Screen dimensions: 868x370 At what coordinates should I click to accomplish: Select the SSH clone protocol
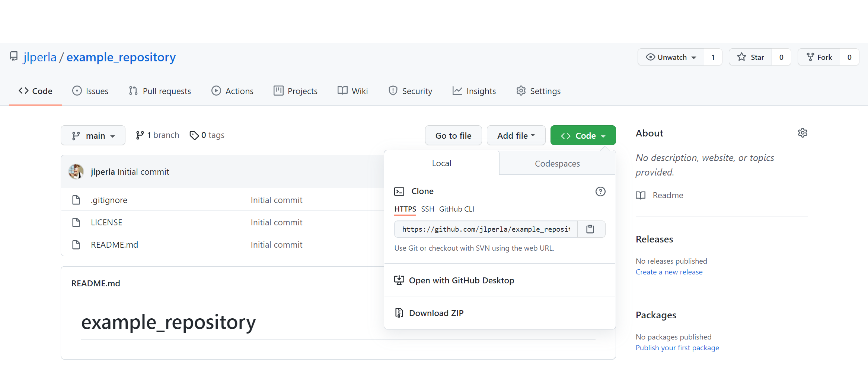click(x=427, y=209)
